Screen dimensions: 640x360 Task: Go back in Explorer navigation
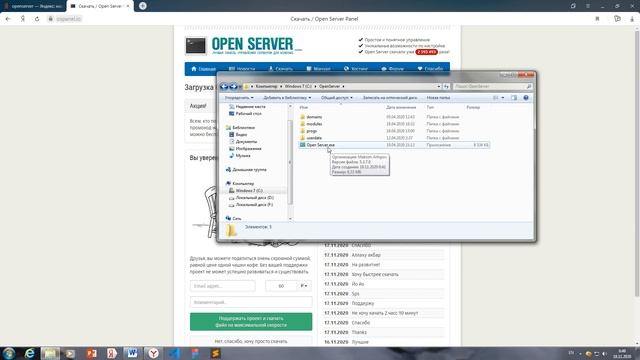tap(224, 86)
